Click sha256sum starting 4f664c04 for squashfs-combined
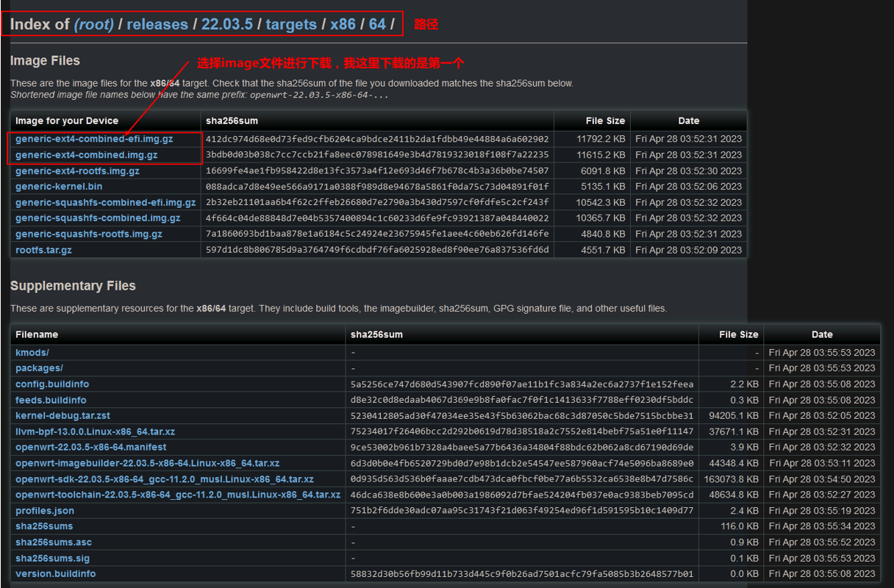894x588 pixels. click(x=377, y=218)
